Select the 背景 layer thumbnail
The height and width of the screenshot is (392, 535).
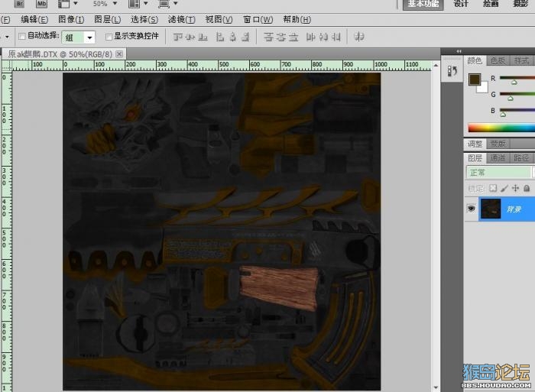(x=491, y=209)
